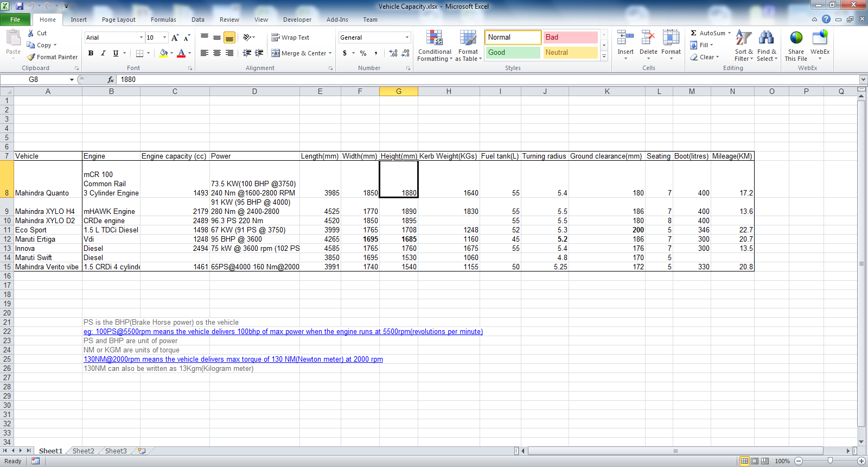The height and width of the screenshot is (467, 868).
Task: Increase indent of cell content
Action: click(x=259, y=53)
